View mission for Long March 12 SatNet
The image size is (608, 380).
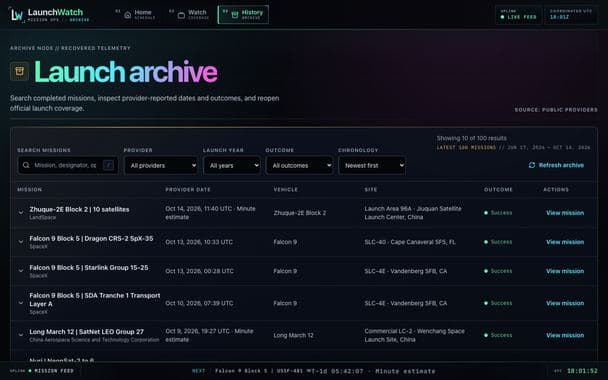(565, 335)
